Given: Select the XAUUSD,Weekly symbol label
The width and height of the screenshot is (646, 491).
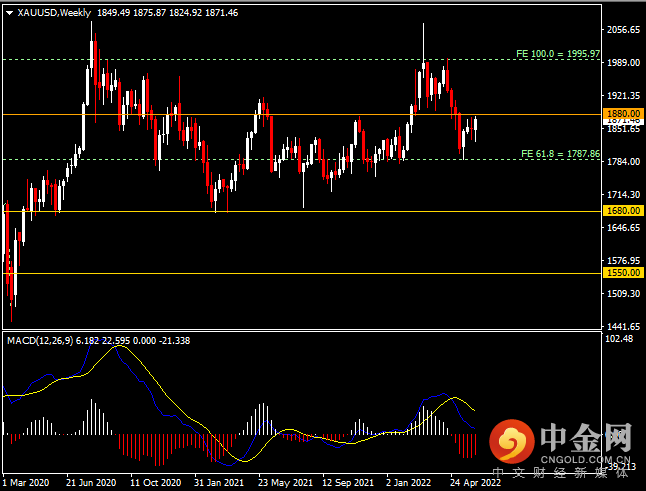Looking at the screenshot, I should click(x=54, y=13).
